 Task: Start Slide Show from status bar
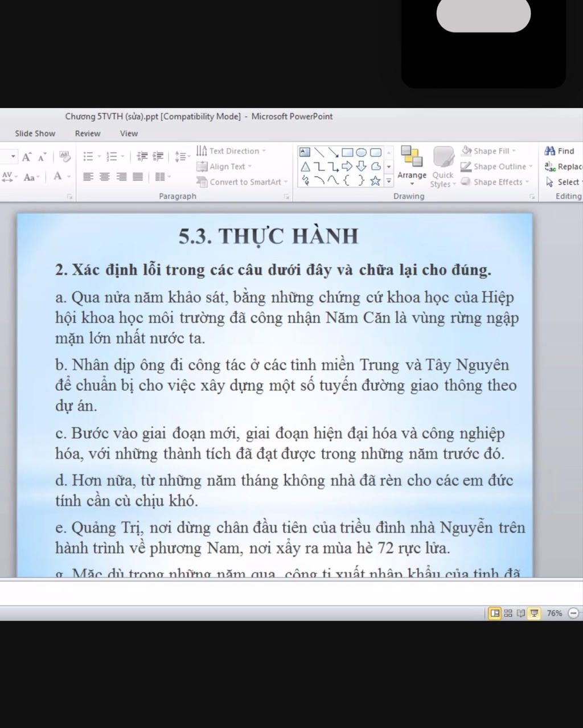534,613
